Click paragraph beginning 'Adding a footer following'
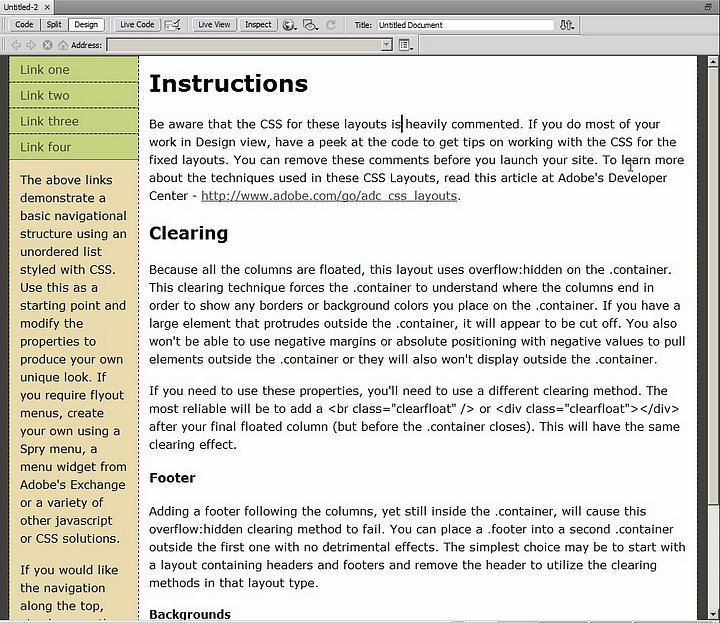Screen dimensions: 720x623 click(x=417, y=547)
